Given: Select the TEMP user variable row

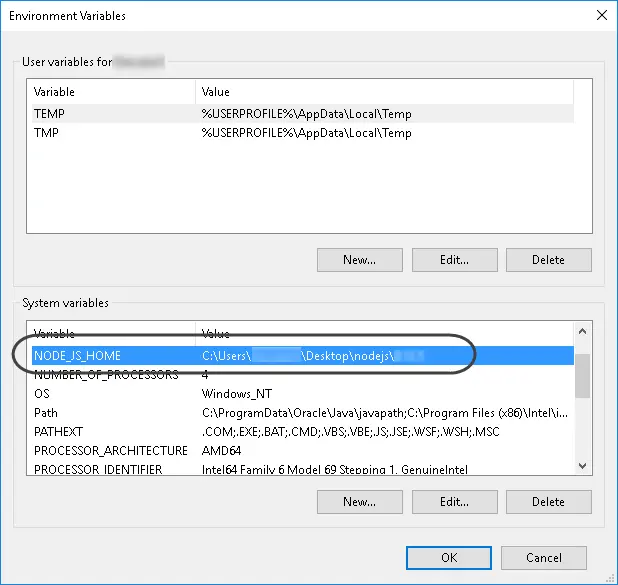Looking at the screenshot, I should click(303, 114).
